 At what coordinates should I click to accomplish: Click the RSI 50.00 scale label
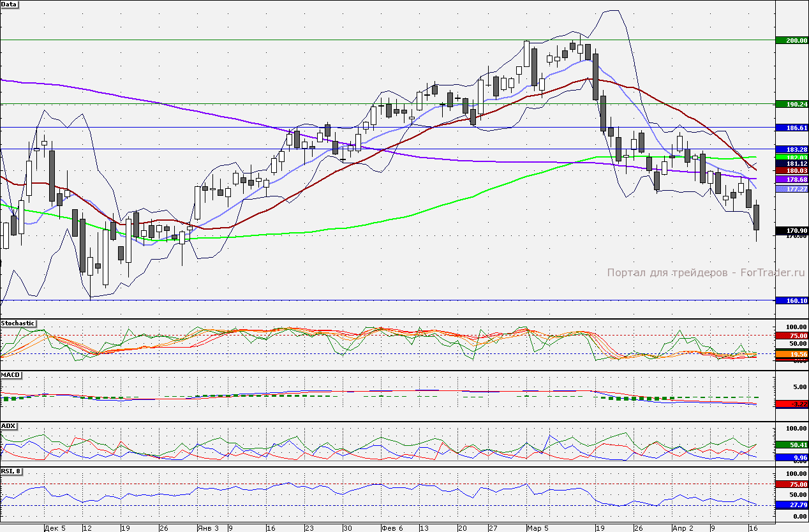(x=798, y=494)
